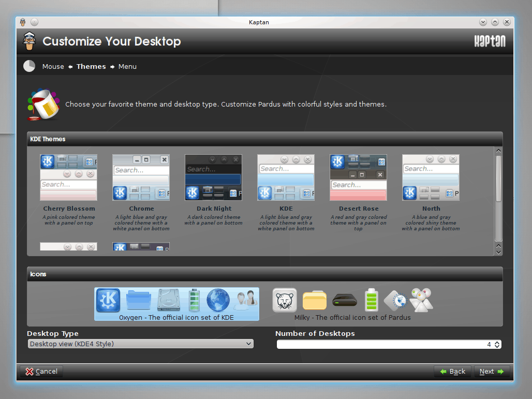Click the Menu step in breadcrumb

tap(127, 66)
